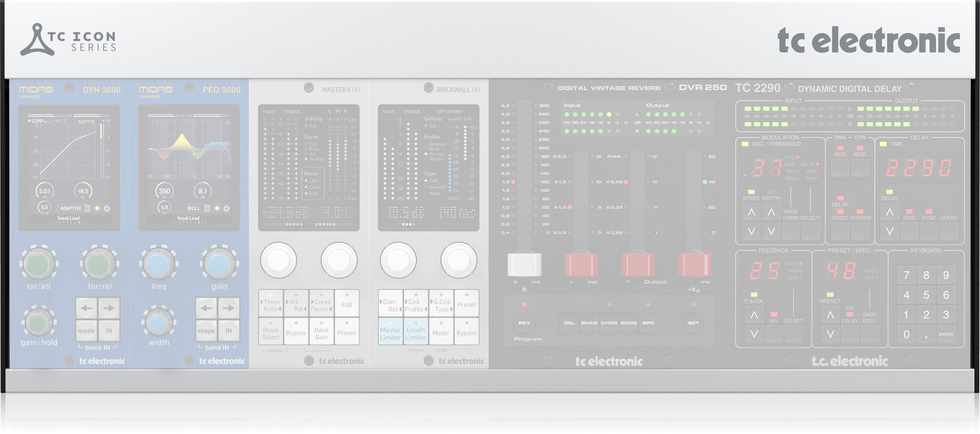980x434 pixels.
Task: Select the DEL program on DVR 250
Action: 569,323
